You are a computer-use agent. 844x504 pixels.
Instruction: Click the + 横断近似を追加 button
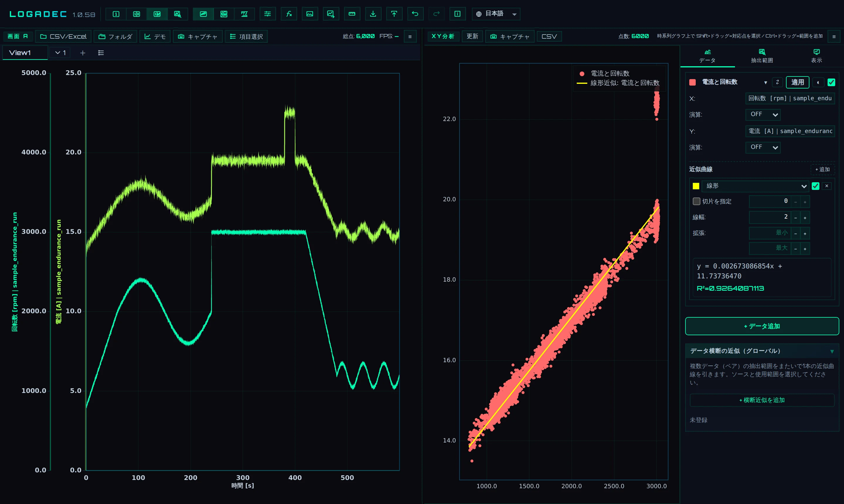[762, 400]
